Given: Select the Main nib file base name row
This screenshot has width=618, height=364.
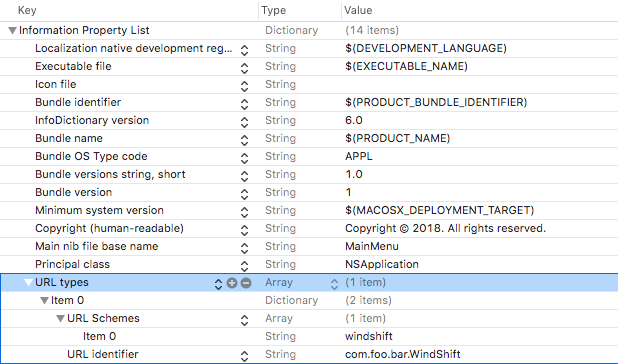Looking at the screenshot, I should [x=309, y=247].
